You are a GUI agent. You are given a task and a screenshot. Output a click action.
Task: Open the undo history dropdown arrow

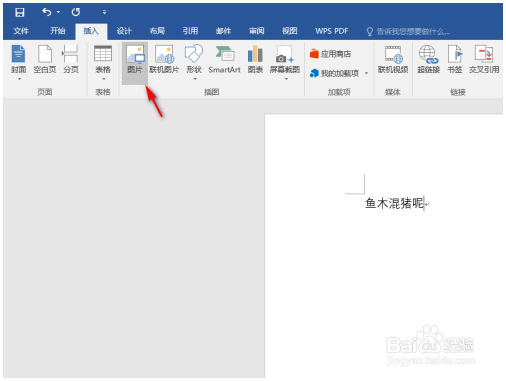pyautogui.click(x=58, y=12)
